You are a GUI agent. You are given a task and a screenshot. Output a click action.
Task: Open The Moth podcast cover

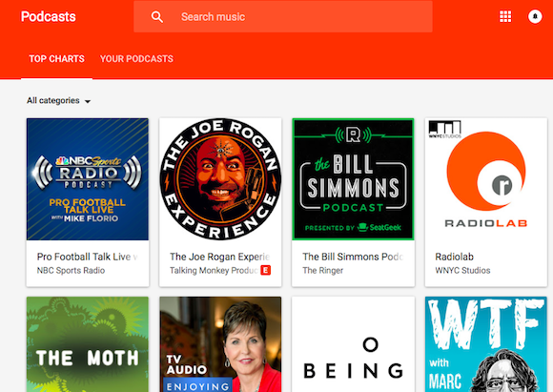(88, 344)
